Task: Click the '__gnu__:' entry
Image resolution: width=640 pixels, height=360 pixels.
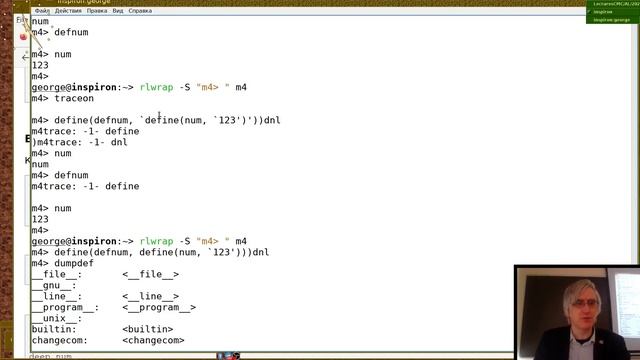Action: 54,285
